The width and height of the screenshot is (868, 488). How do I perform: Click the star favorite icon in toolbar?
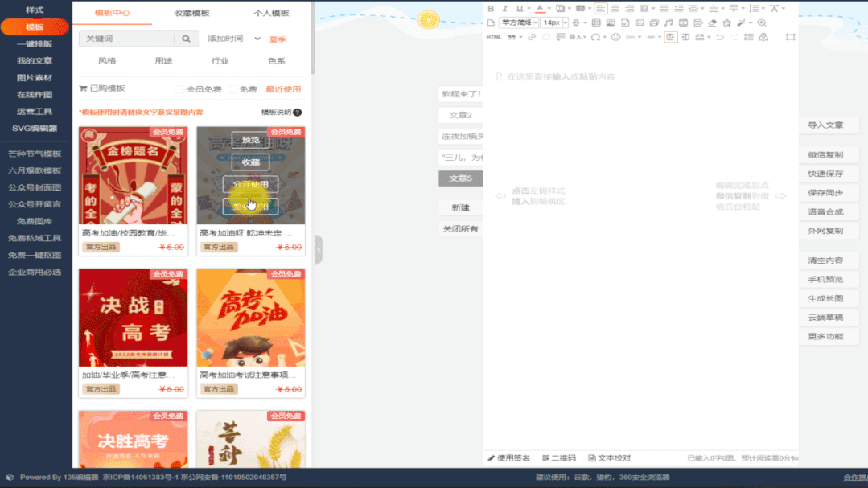(x=727, y=23)
